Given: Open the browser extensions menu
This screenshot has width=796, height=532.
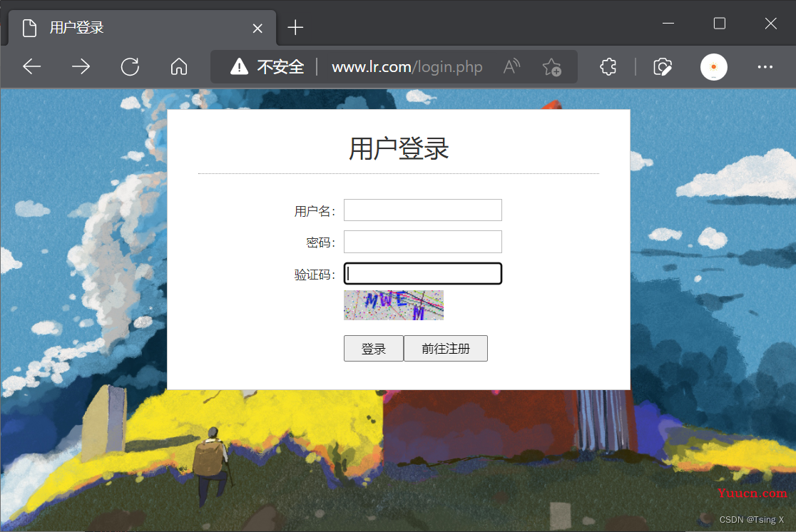Looking at the screenshot, I should tap(608, 66).
